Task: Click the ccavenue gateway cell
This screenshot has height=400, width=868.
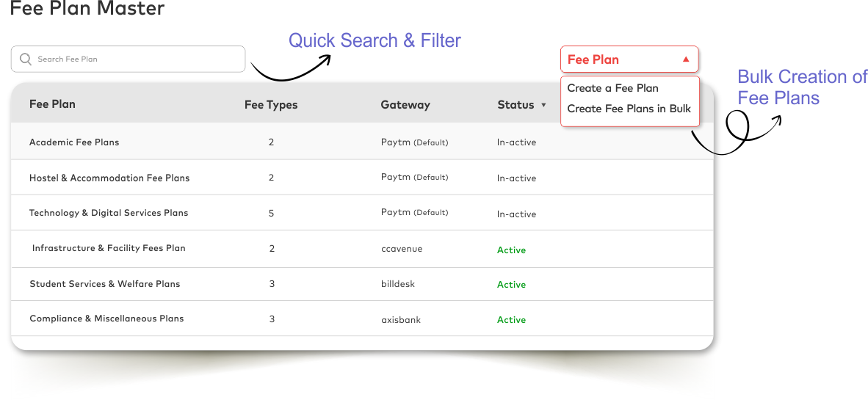Action: [x=402, y=249]
